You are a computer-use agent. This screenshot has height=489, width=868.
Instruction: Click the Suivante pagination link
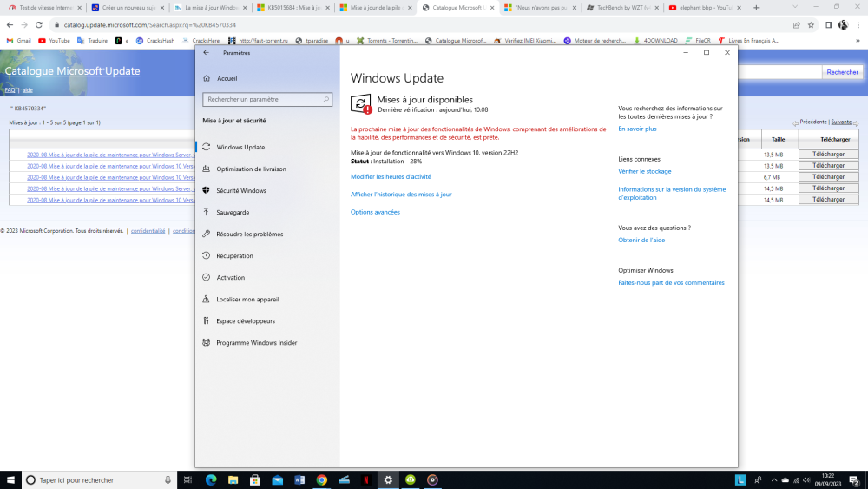[841, 122]
